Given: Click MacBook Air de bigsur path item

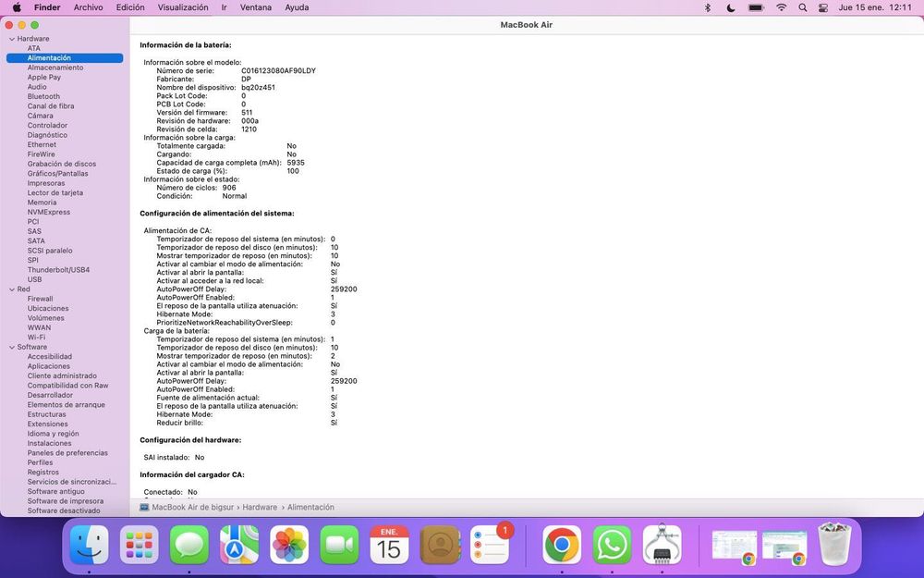Looking at the screenshot, I should [193, 507].
